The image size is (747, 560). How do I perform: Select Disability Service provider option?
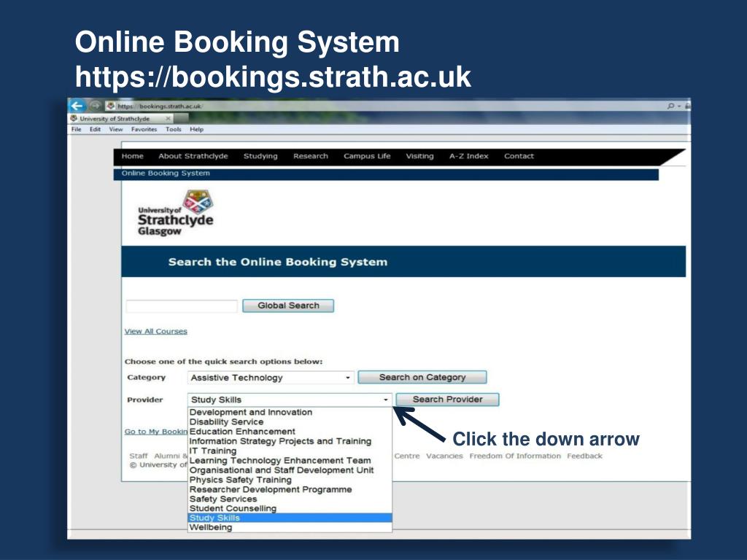pyautogui.click(x=290, y=422)
